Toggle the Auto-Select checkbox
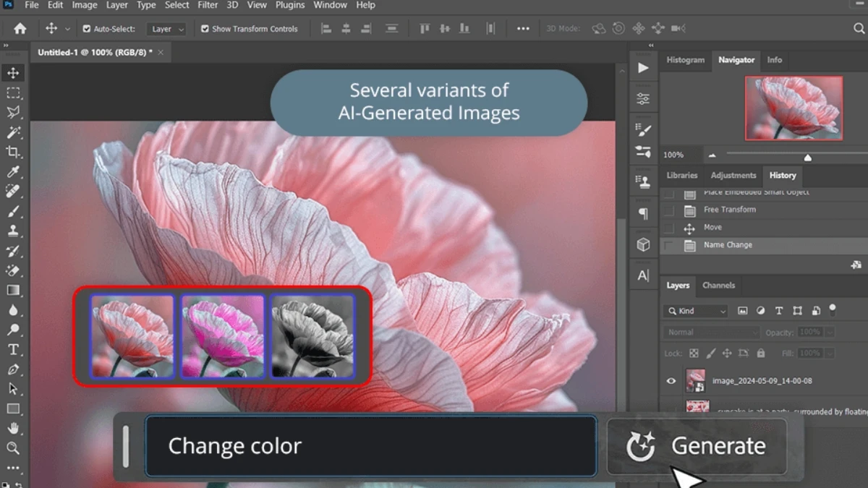Image resolution: width=868 pixels, height=488 pixels. (x=87, y=29)
